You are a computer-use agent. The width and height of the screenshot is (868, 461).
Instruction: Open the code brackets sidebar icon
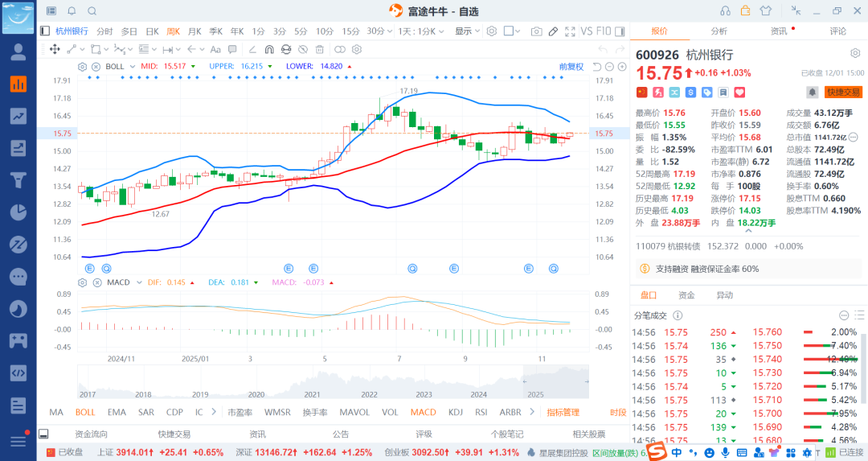point(18,373)
